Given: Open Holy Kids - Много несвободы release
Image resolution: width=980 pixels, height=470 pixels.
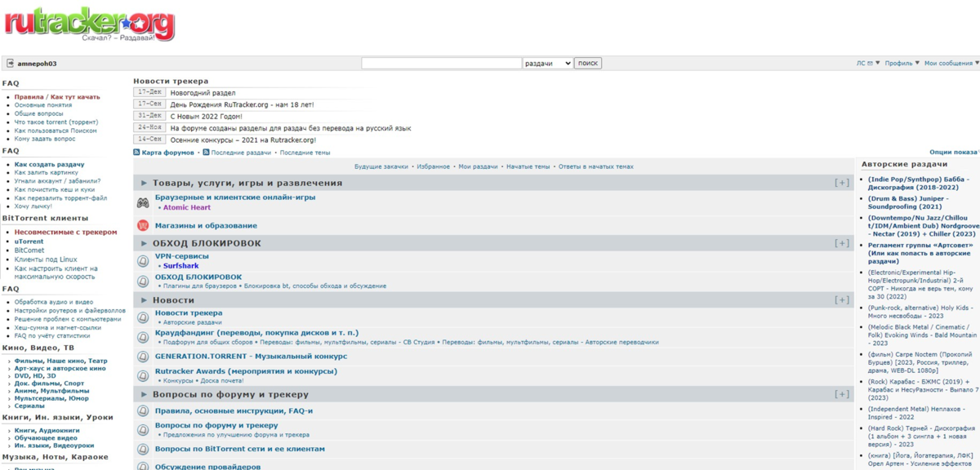Looking at the screenshot, I should point(920,311).
